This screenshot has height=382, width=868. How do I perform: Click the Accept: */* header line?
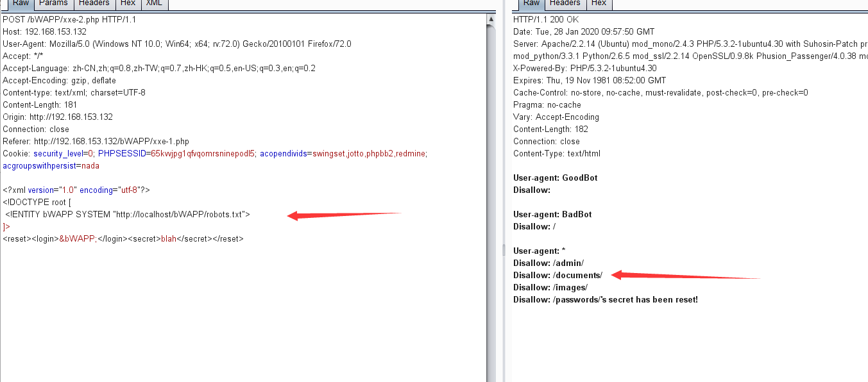point(24,56)
